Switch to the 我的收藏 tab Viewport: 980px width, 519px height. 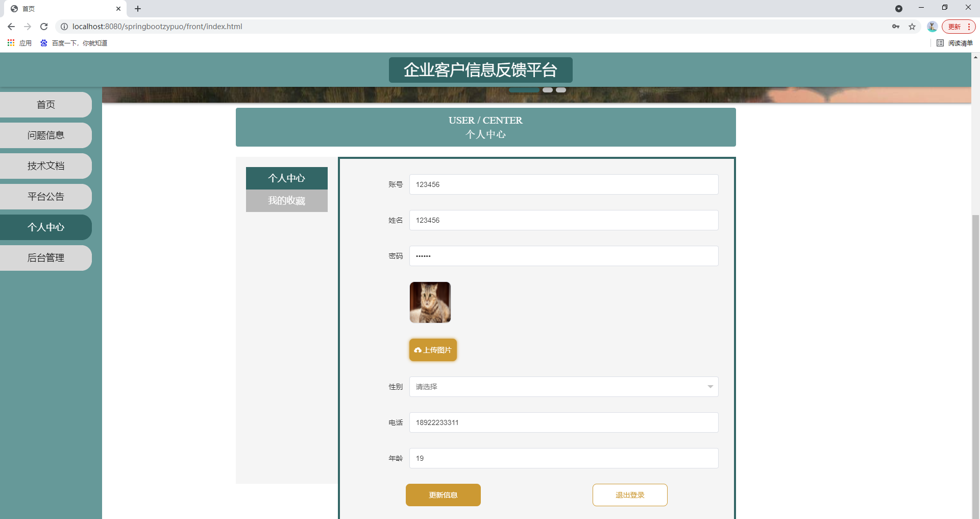[286, 200]
